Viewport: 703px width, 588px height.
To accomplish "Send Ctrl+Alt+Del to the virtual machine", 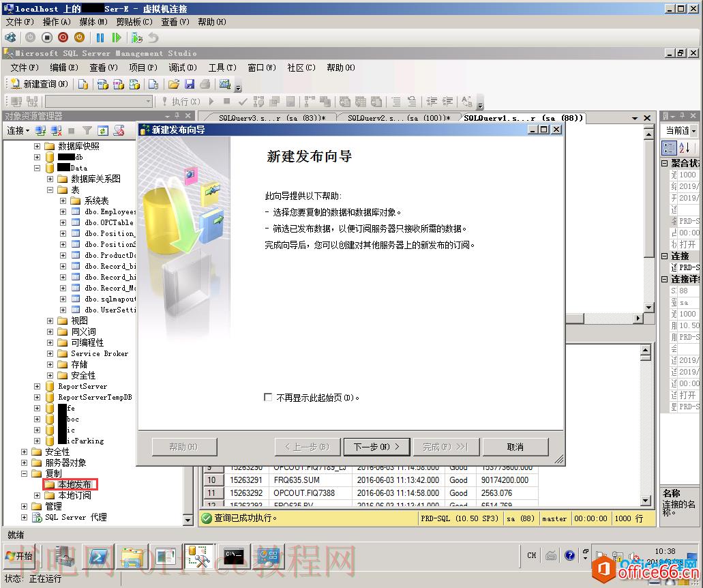I will click(x=10, y=38).
